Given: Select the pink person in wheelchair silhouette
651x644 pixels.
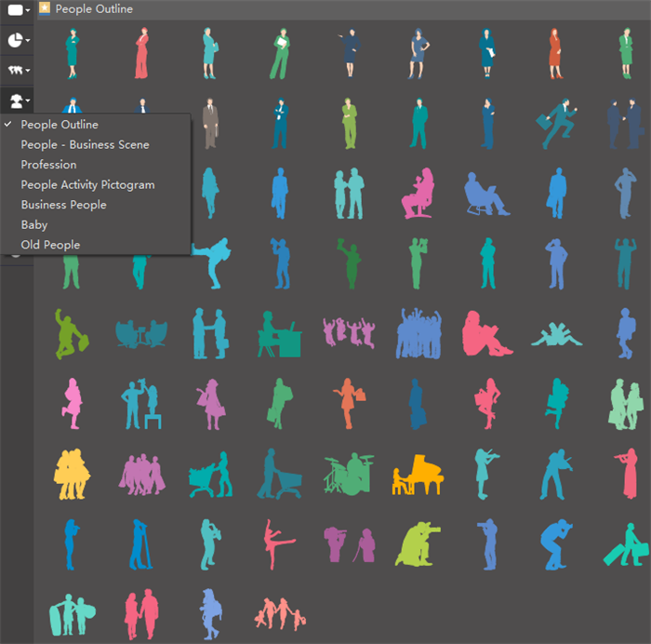Looking at the screenshot, I should (x=418, y=193).
